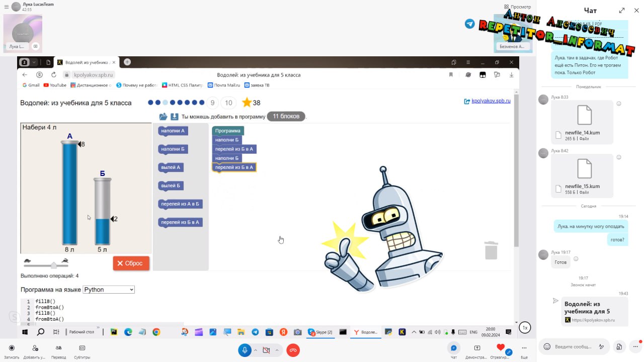Click the gold star score icon
Image resolution: width=644 pixels, height=362 pixels.
(247, 103)
